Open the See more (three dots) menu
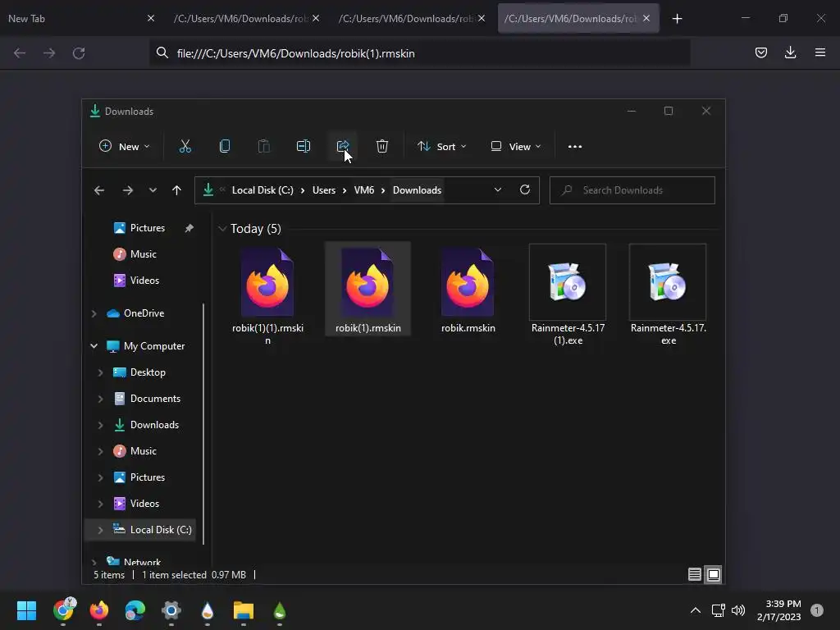 click(575, 146)
